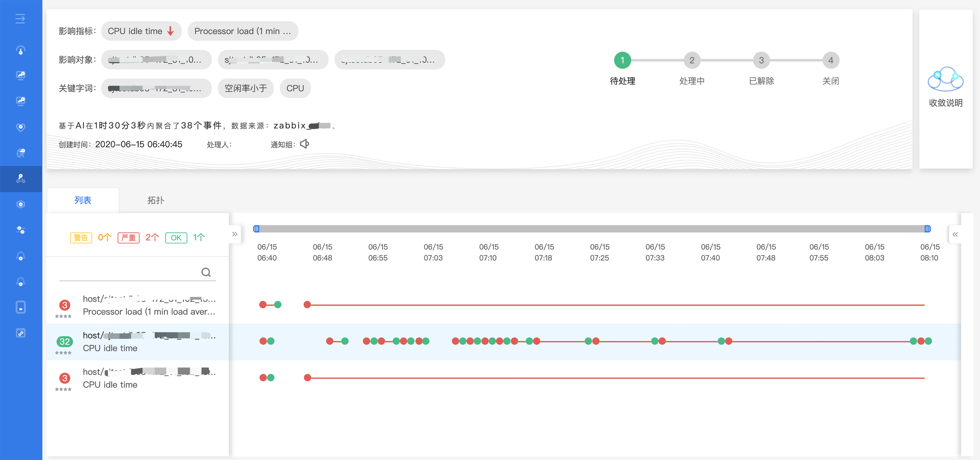Expand the list panel with double chevron
Screen dimensions: 980x460
235,234
